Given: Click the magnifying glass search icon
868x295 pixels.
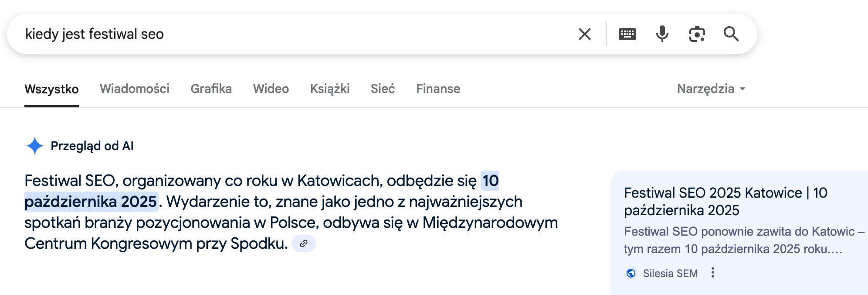Looking at the screenshot, I should (x=731, y=34).
